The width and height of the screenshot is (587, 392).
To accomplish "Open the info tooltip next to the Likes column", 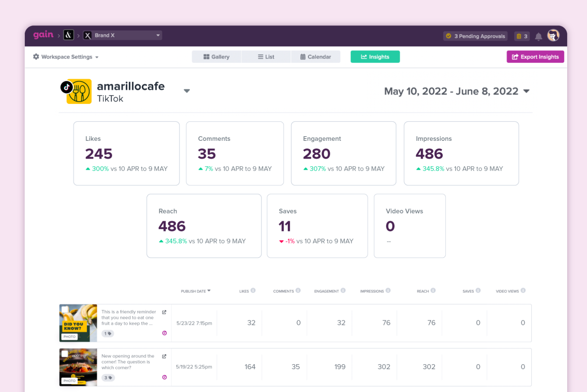I will (x=254, y=290).
